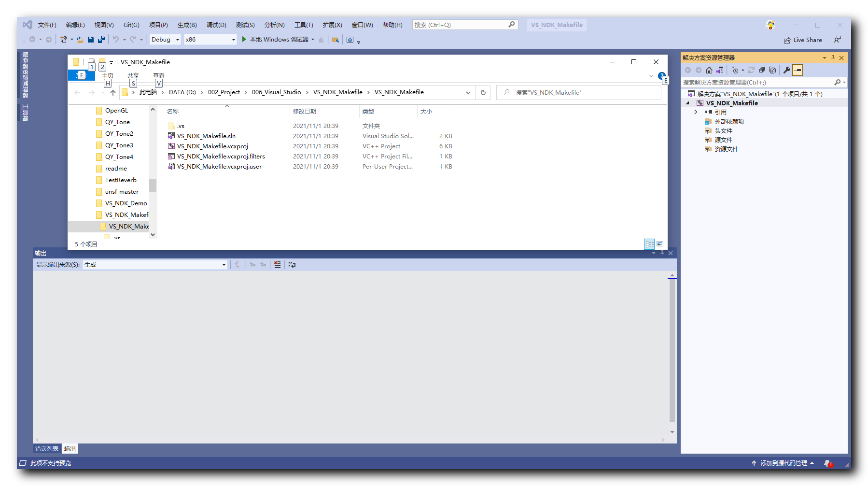The width and height of the screenshot is (868, 486).
Task: Click the feedback person icon top right
Action: point(838,40)
